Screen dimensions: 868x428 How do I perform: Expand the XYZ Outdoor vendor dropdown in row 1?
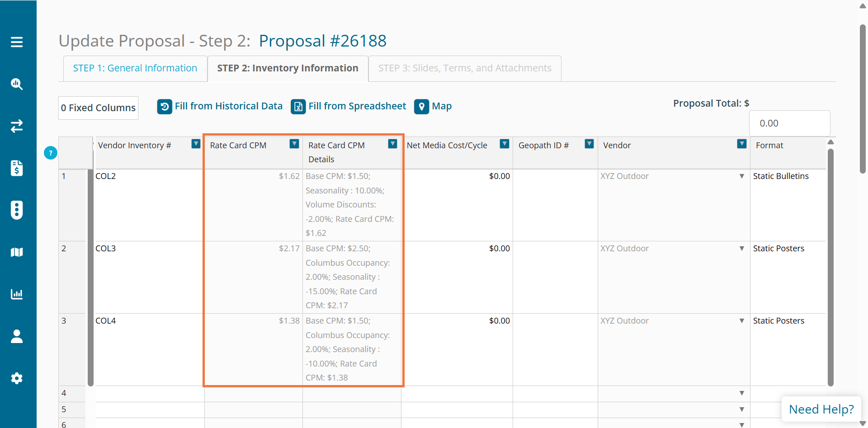tap(741, 176)
